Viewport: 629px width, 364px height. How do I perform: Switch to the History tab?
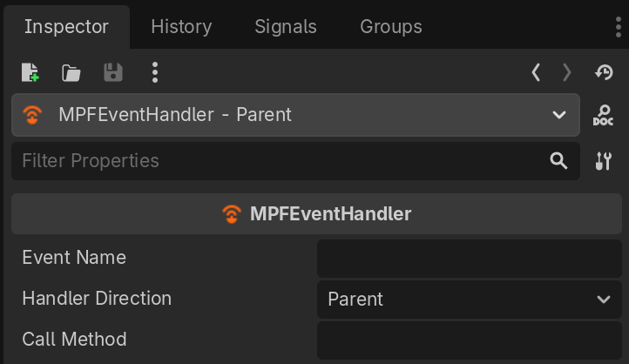pos(181,27)
